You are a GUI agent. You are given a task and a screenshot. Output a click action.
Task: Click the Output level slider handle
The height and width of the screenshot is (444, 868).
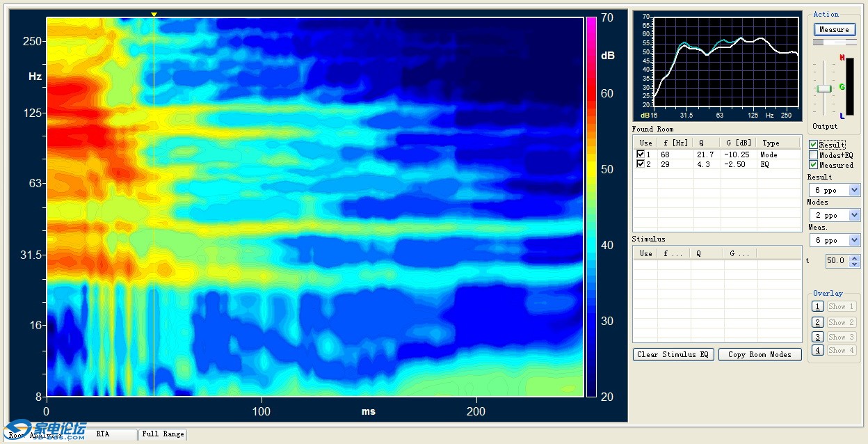[824, 88]
